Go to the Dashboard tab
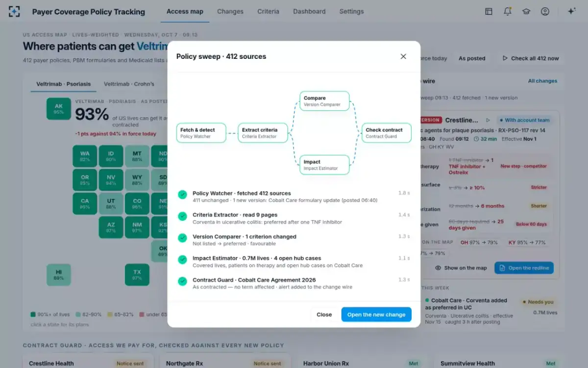 (x=309, y=11)
